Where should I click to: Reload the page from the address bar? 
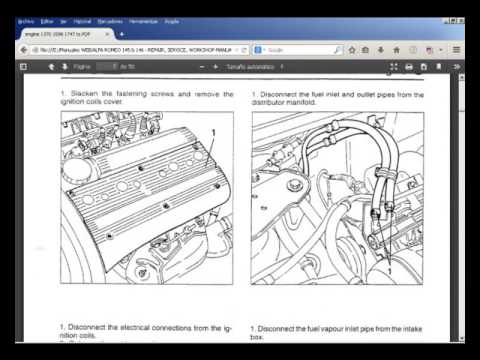click(244, 50)
